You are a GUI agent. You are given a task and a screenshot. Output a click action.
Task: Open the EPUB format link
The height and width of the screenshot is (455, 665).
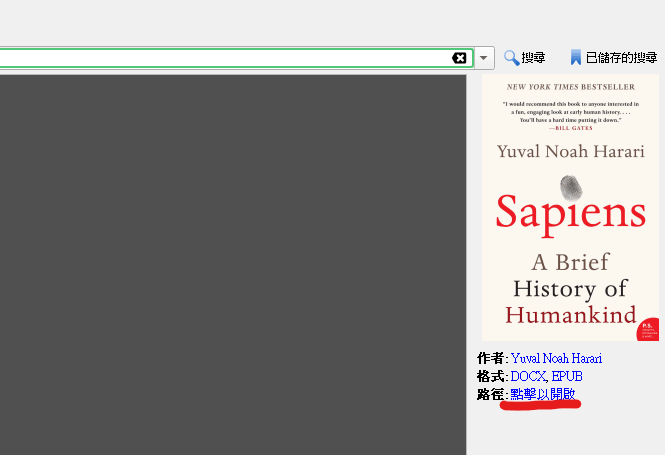click(x=567, y=376)
